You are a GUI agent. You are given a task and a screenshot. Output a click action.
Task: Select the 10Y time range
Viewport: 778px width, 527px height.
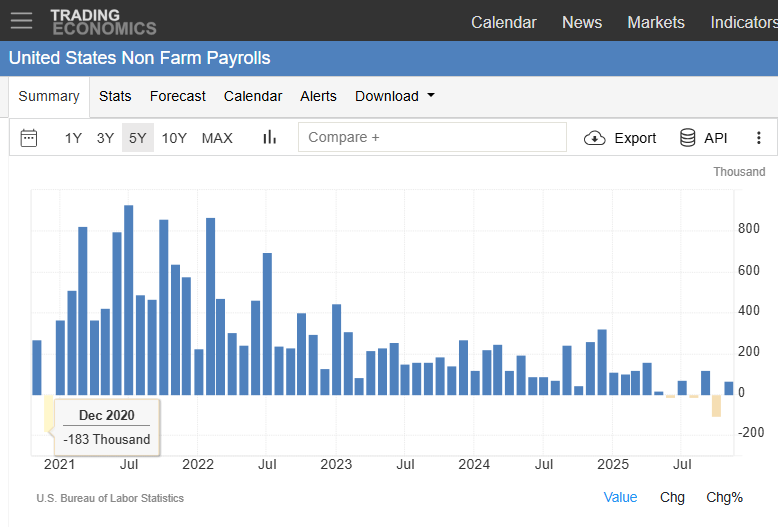click(x=174, y=138)
